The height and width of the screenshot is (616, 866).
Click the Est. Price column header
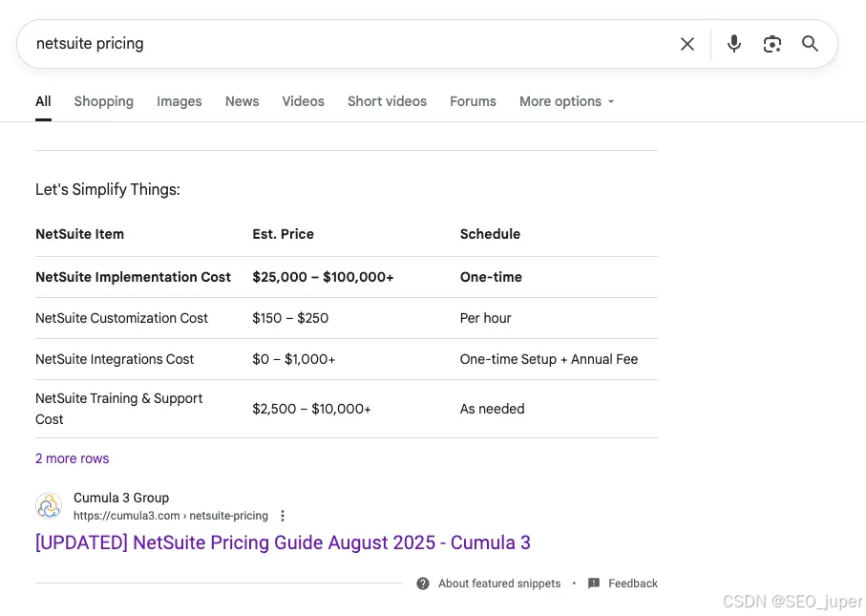coord(283,234)
